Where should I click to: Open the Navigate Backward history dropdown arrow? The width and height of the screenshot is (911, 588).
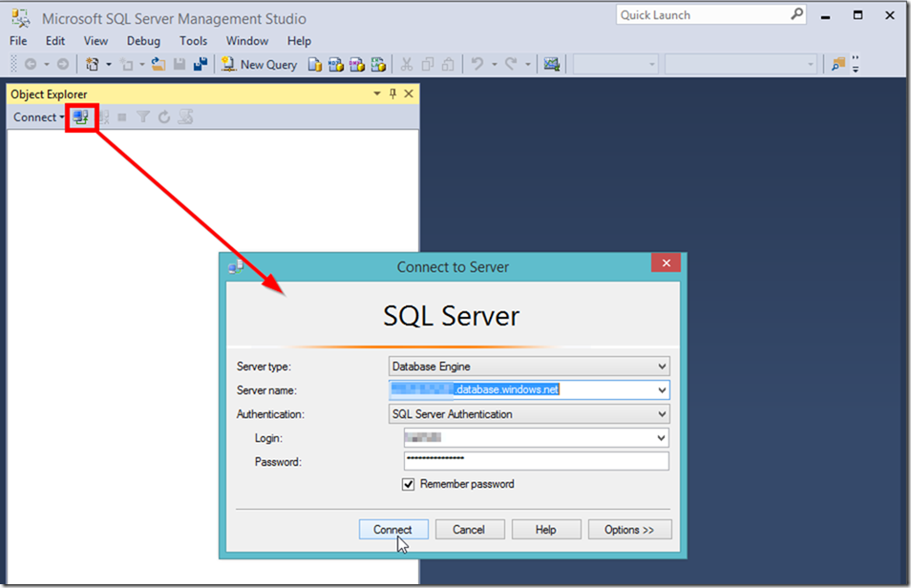47,65
